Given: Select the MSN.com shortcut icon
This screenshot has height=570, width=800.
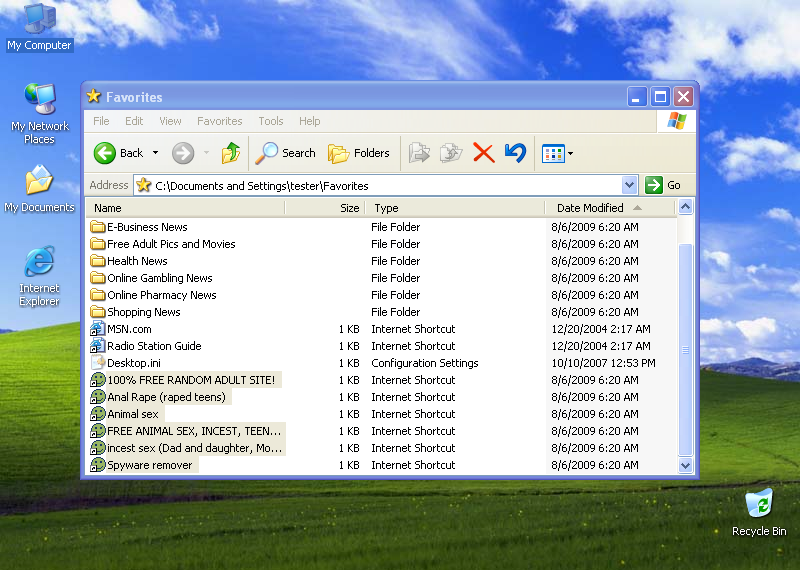Looking at the screenshot, I should pos(97,329).
